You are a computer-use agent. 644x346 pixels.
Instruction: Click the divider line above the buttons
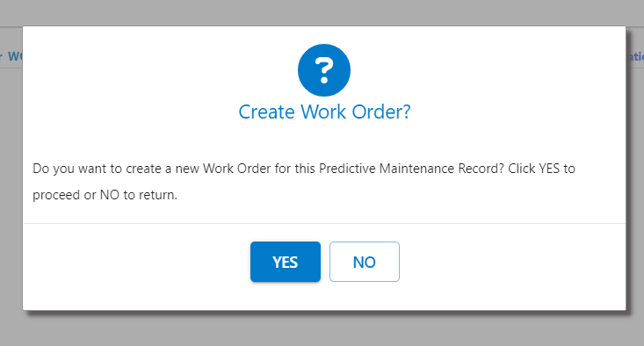click(x=324, y=224)
